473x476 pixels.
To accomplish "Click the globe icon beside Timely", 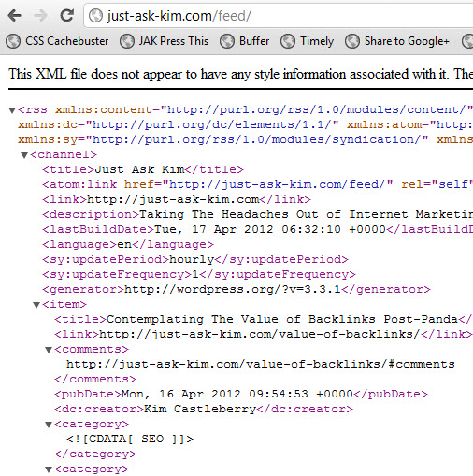I will [x=288, y=41].
